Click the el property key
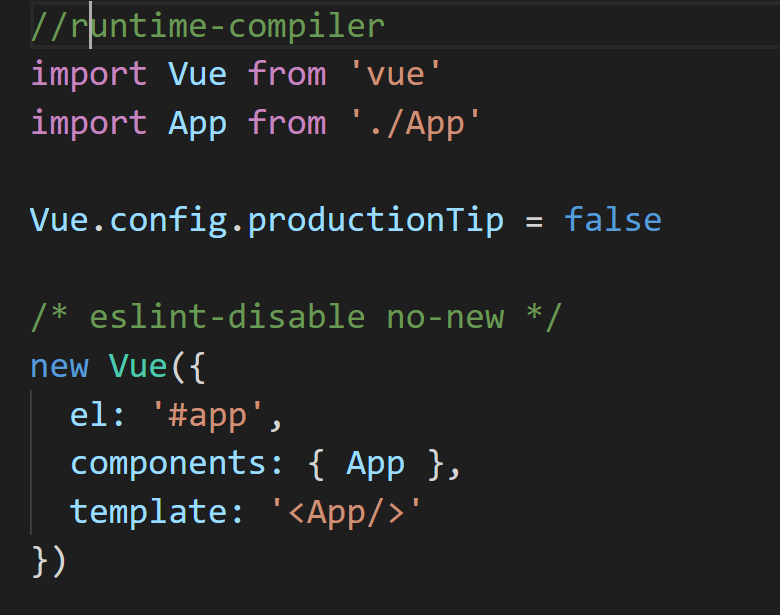Screen dimensions: 780x615 coord(89,415)
